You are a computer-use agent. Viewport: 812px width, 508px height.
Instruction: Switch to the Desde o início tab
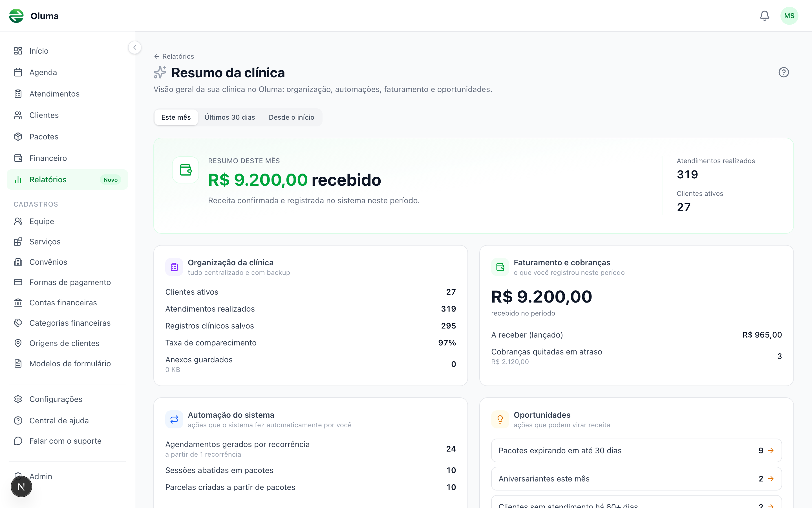pyautogui.click(x=291, y=117)
